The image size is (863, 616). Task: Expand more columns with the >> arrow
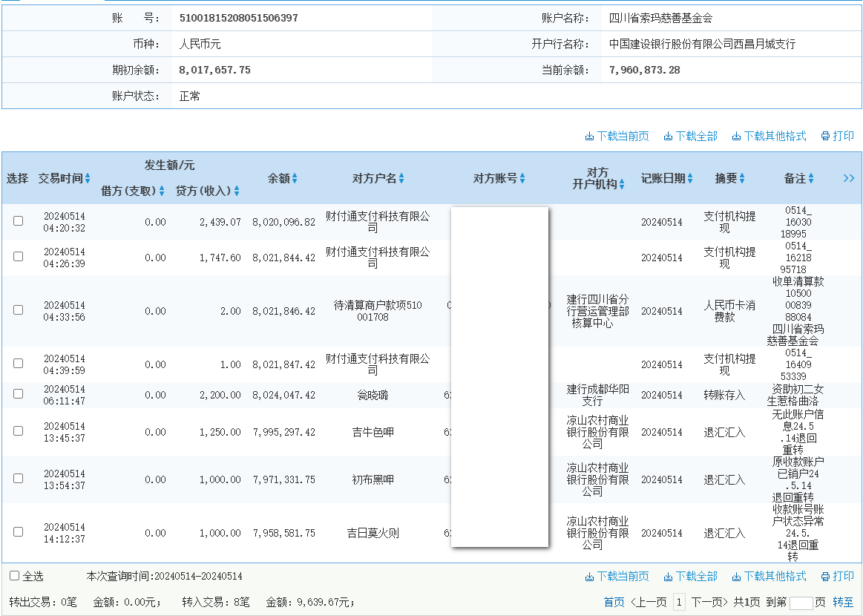(x=849, y=178)
